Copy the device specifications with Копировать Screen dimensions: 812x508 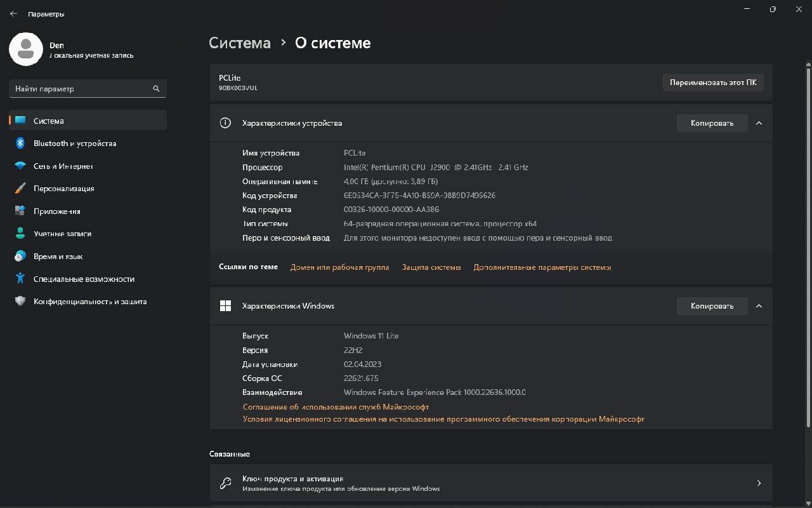point(712,123)
